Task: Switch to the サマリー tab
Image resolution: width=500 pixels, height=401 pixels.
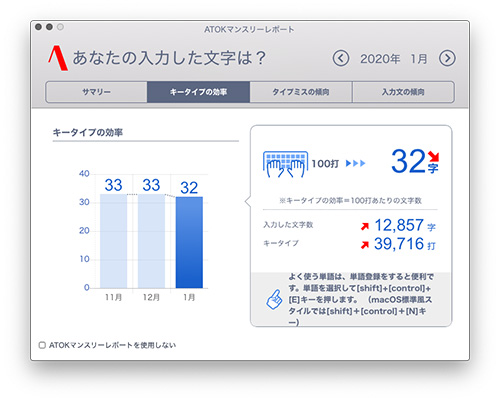Action: [x=96, y=92]
